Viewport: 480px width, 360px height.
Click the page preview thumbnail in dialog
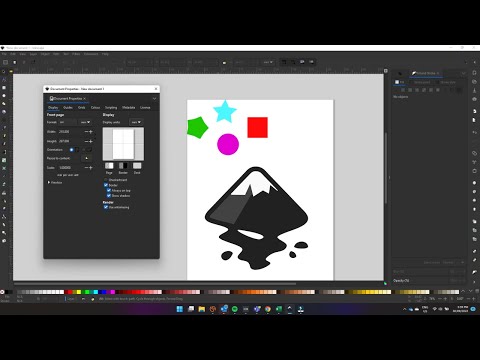(123, 144)
